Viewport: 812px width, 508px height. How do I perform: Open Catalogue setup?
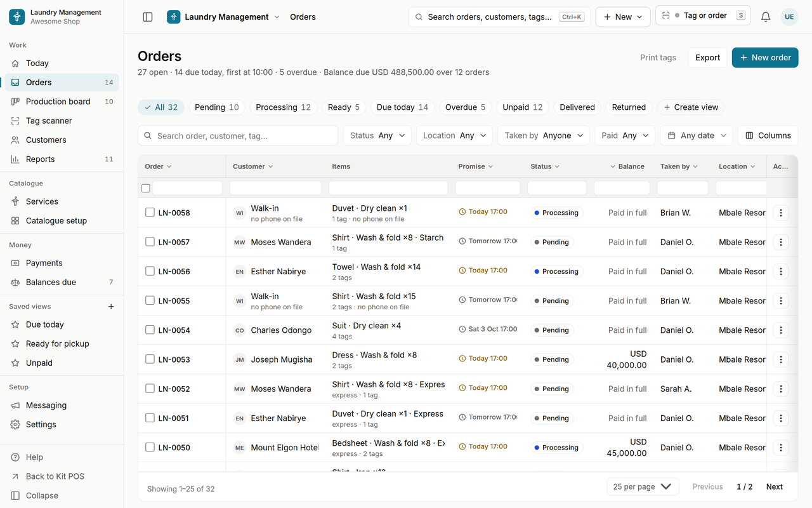pyautogui.click(x=62, y=221)
